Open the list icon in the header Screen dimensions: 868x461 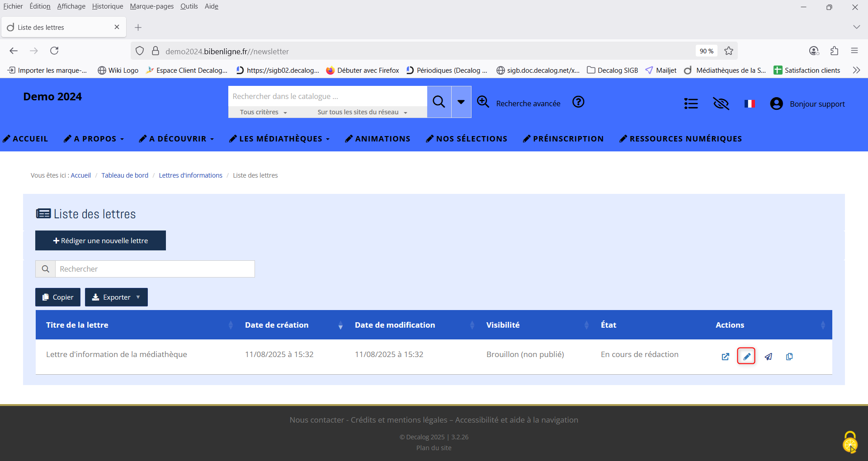tap(691, 104)
